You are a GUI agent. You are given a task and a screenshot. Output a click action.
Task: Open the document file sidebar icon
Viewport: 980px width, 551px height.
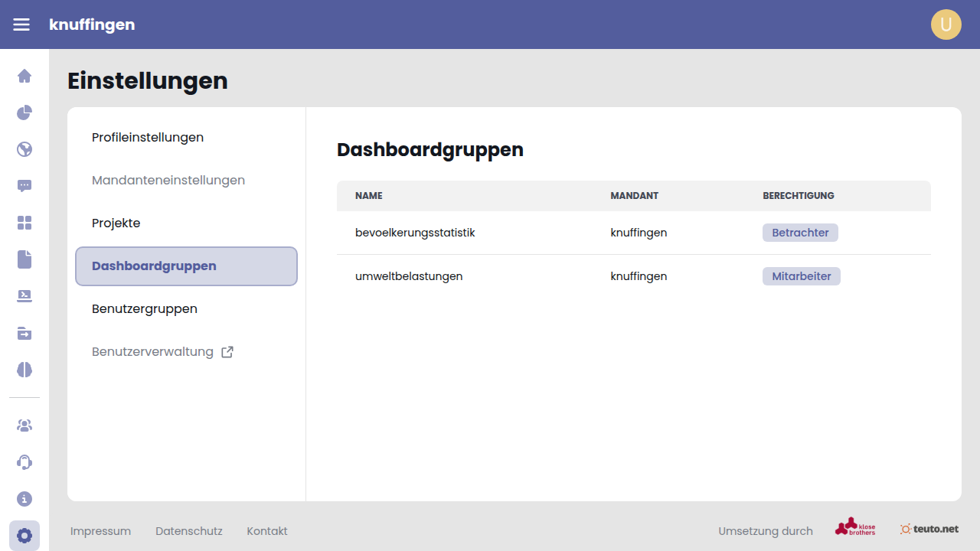(24, 259)
